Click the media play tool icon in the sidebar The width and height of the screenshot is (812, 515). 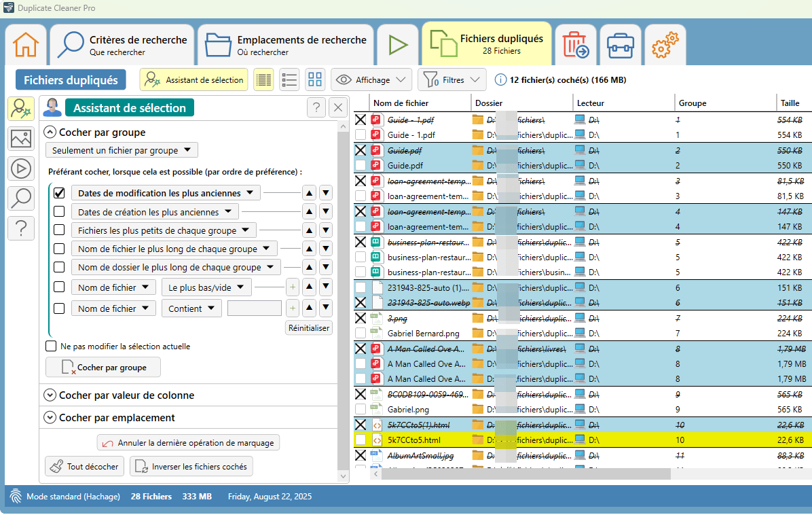coord(20,168)
